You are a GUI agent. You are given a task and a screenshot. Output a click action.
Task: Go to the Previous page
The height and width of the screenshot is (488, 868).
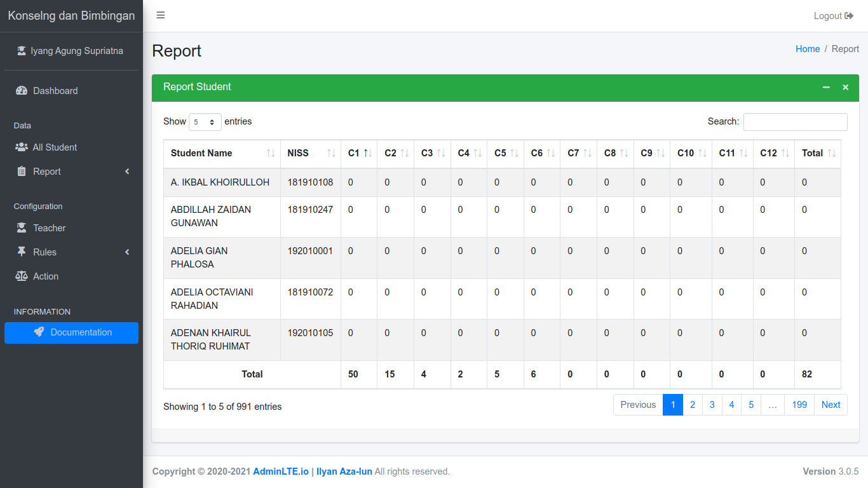click(638, 405)
